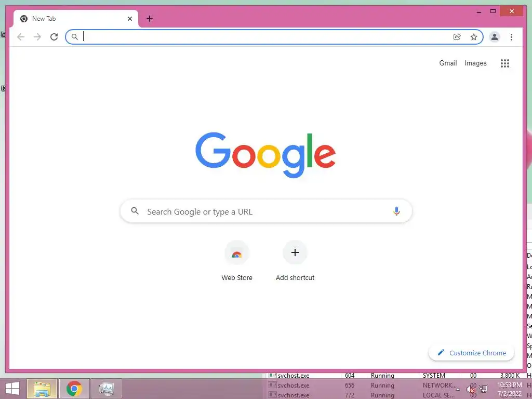This screenshot has height=399, width=532.
Task: Reload the current page
Action: pos(54,37)
